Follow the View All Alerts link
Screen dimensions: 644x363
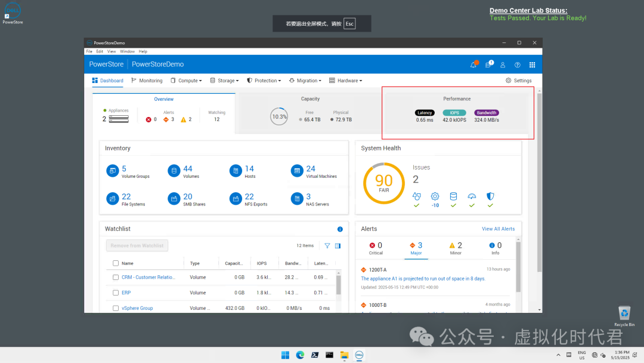498,229
